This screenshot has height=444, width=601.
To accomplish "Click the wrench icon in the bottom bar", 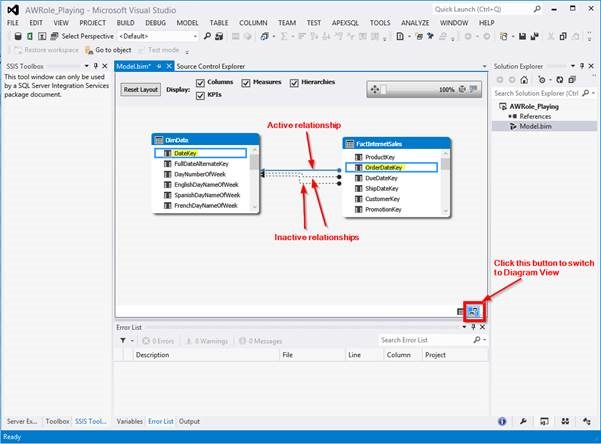I will coord(523,421).
